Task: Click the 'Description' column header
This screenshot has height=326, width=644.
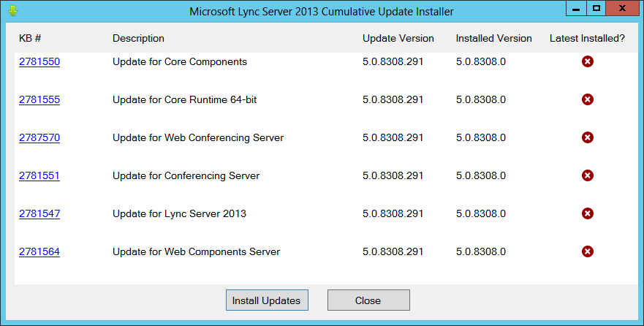Action: click(x=138, y=38)
